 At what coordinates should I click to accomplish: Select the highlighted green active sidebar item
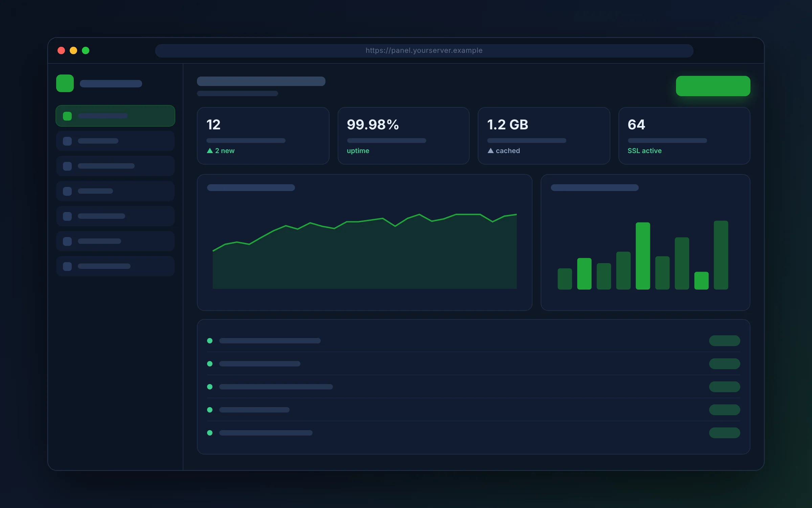pos(115,116)
